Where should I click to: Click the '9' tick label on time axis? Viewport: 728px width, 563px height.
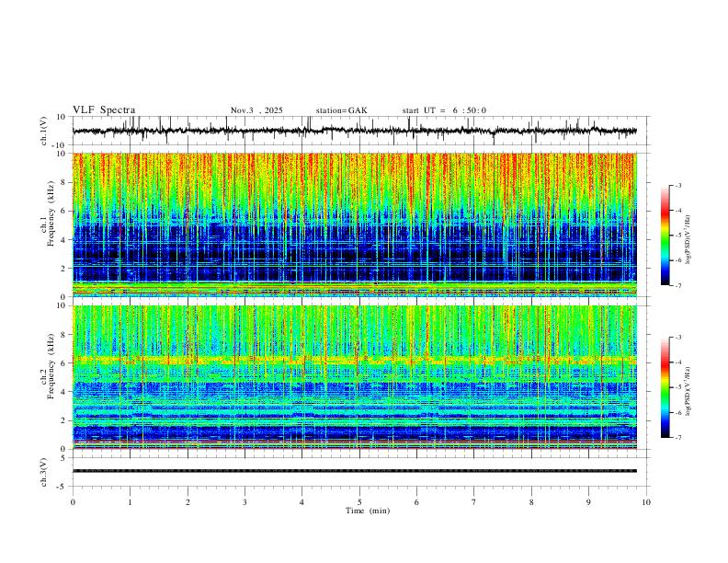tap(588, 502)
